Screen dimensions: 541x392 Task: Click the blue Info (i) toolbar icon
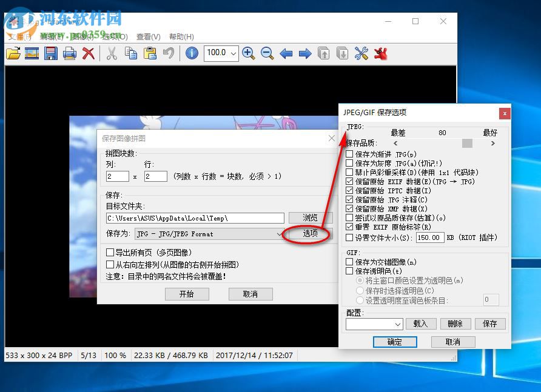tap(192, 53)
